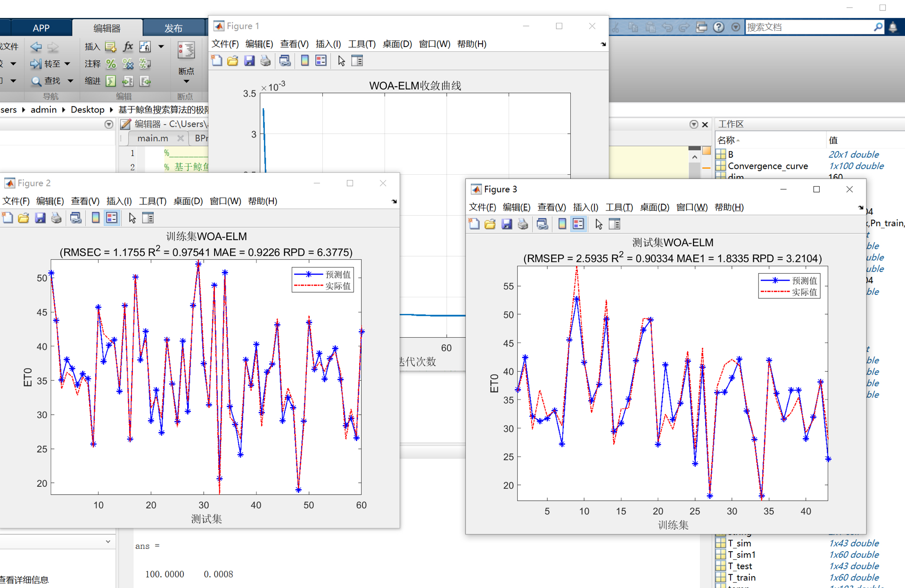This screenshot has width=905, height=588.
Task: Click the uncomment icon in editor ribbon
Action: [128, 64]
